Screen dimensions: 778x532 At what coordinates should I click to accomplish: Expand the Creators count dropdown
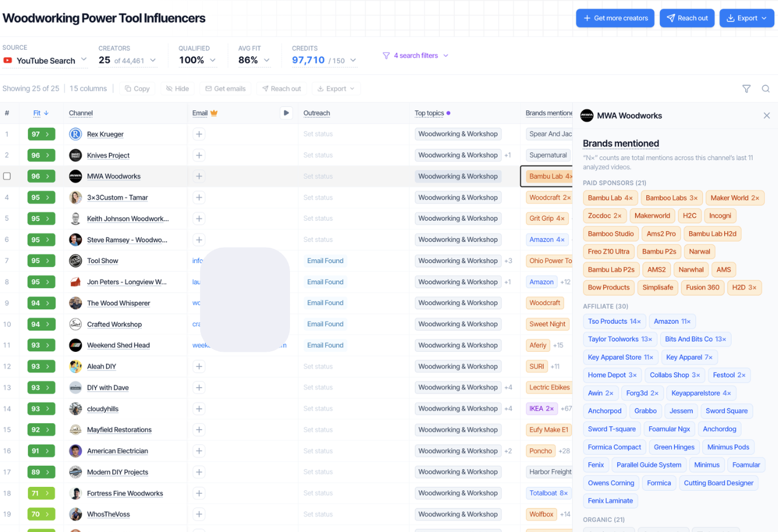click(127, 60)
